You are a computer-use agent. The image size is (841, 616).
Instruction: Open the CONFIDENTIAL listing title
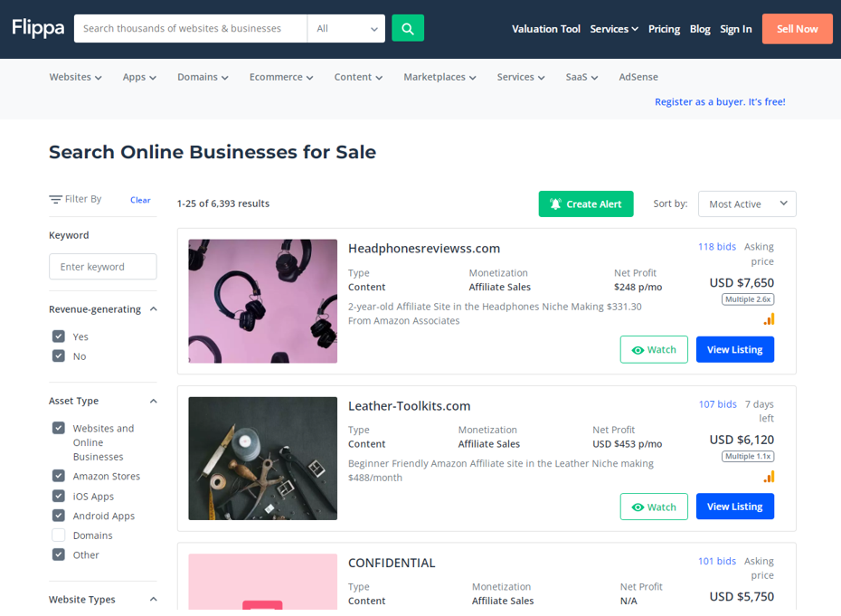point(392,563)
